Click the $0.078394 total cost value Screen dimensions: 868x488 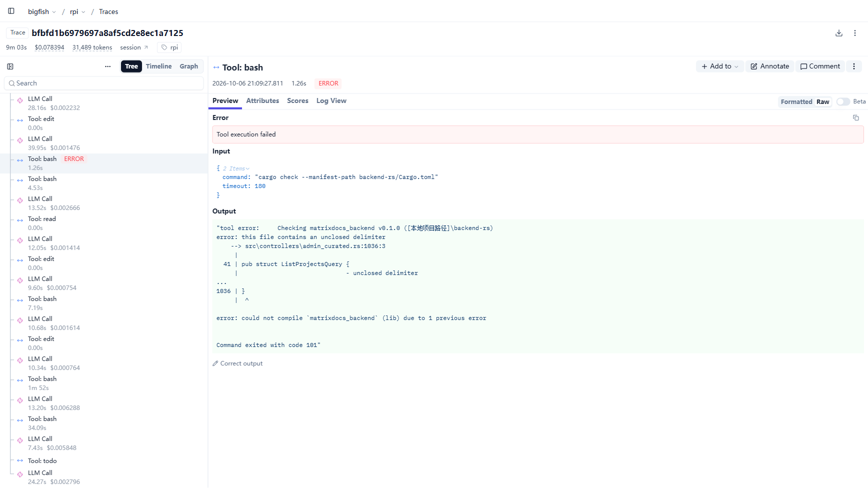(x=49, y=47)
